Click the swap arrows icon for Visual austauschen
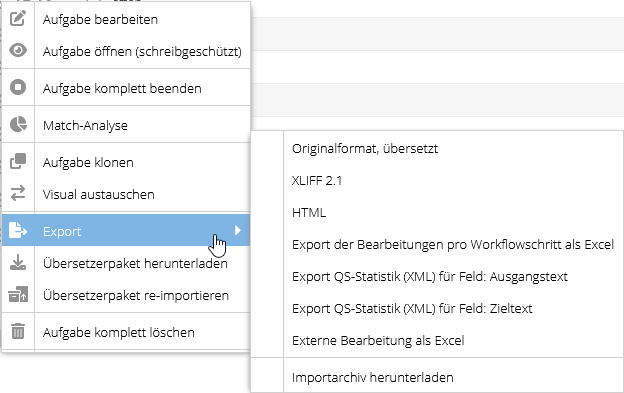The width and height of the screenshot is (624, 393). pyautogui.click(x=18, y=193)
